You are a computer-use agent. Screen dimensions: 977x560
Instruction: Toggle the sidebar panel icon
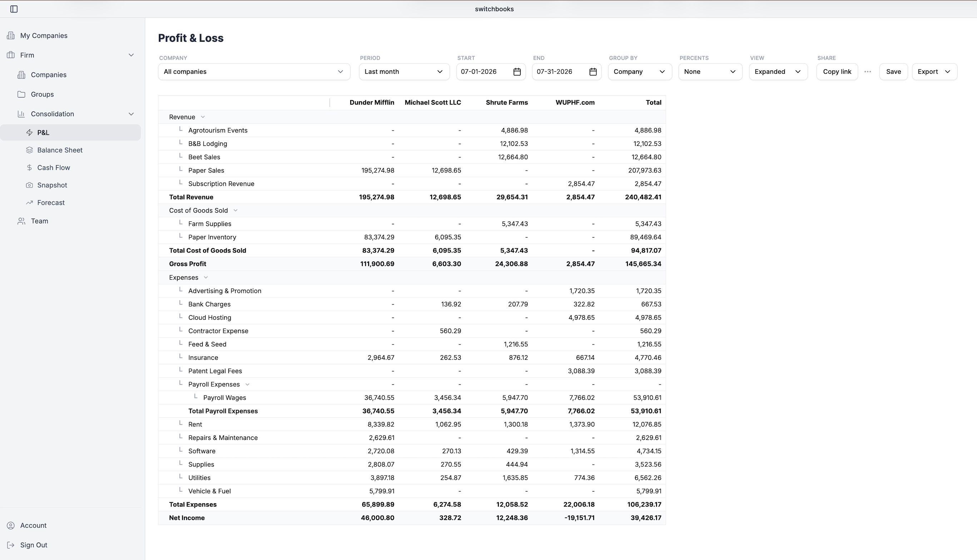(14, 9)
